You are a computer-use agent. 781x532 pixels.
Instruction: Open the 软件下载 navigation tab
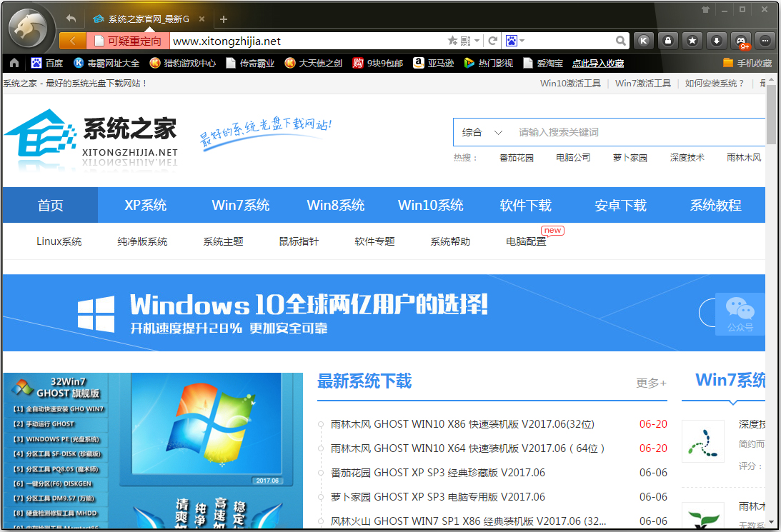(525, 206)
